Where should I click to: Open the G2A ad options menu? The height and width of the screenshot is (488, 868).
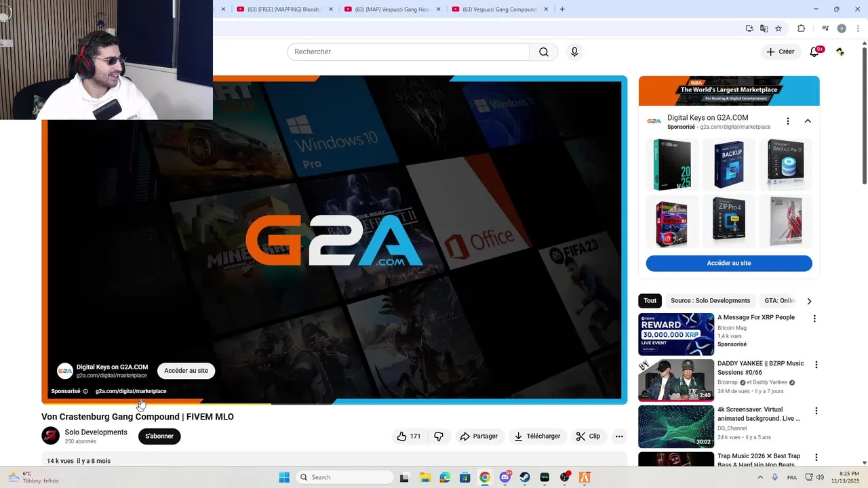787,121
